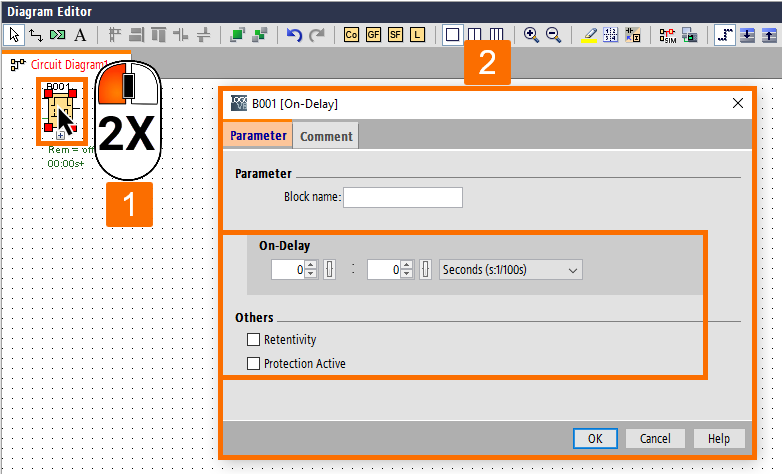This screenshot has width=782, height=474.
Task: Align selected blocks to the right
Action: point(137,35)
